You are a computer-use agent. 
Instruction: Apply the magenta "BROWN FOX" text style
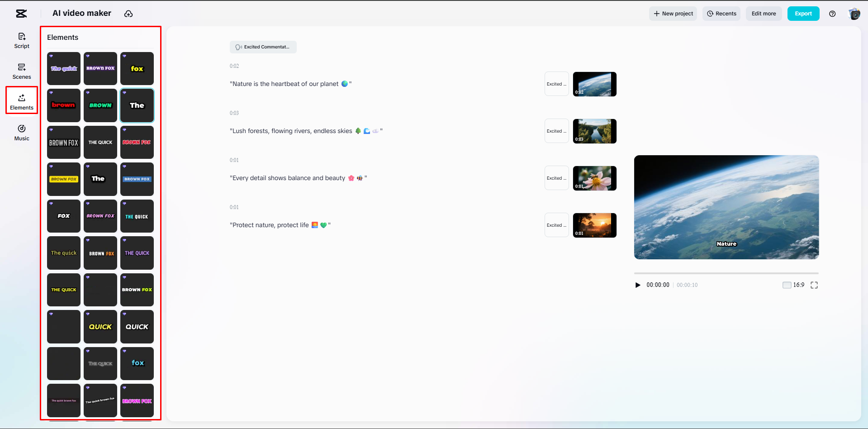tap(137, 400)
